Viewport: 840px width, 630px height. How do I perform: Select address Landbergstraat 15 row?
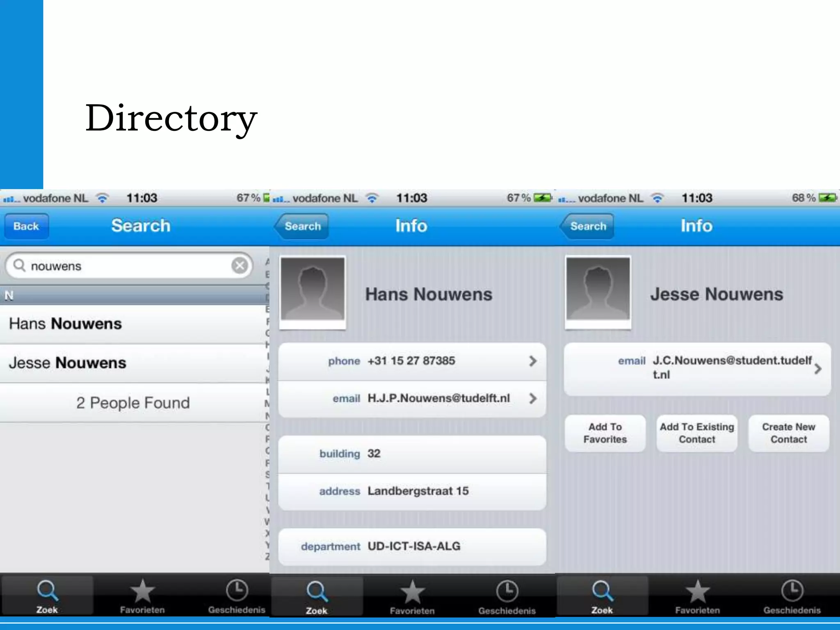coord(412,491)
